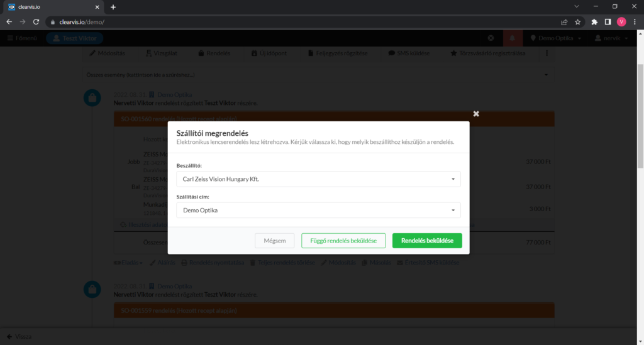Click the SO-001560 rendelés header bar
The height and width of the screenshot is (345, 644).
point(334,119)
